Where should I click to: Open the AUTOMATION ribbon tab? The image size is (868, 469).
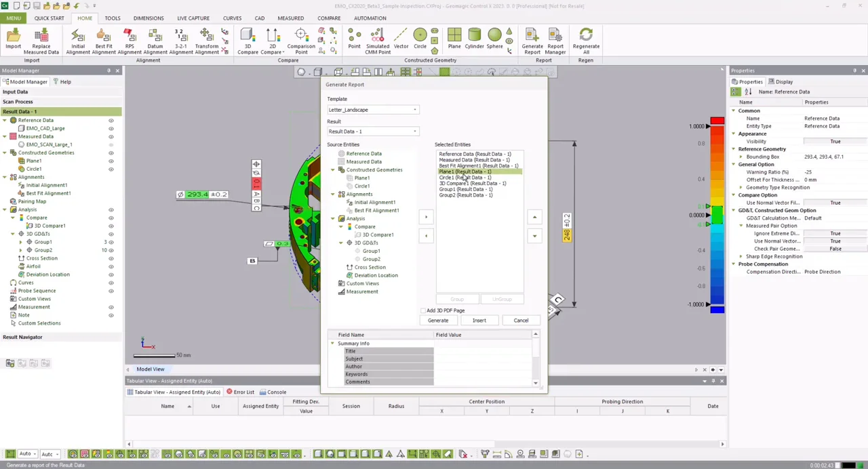[x=370, y=18]
